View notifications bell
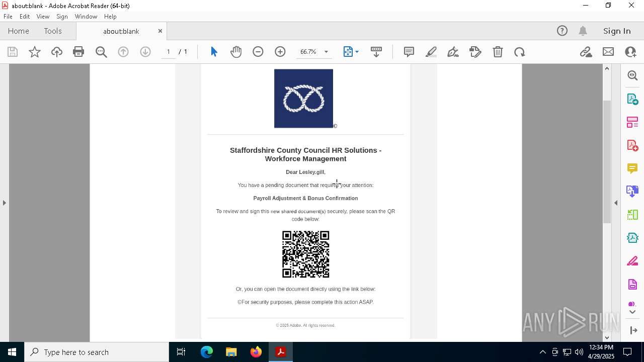The image size is (644, 362). point(583,31)
